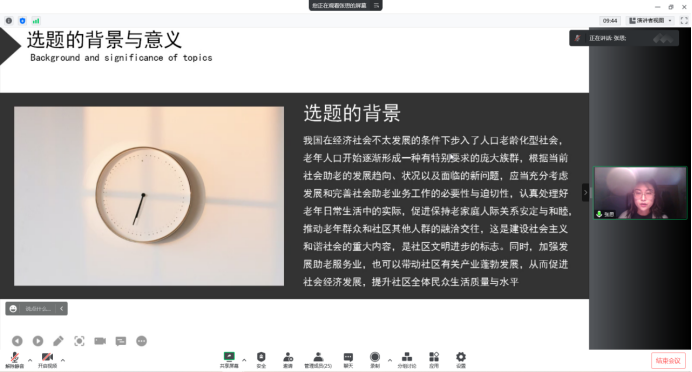Image resolution: width=692 pixels, height=372 pixels.
Task: Unmute the microphone (解除静音)
Action: pos(14,360)
